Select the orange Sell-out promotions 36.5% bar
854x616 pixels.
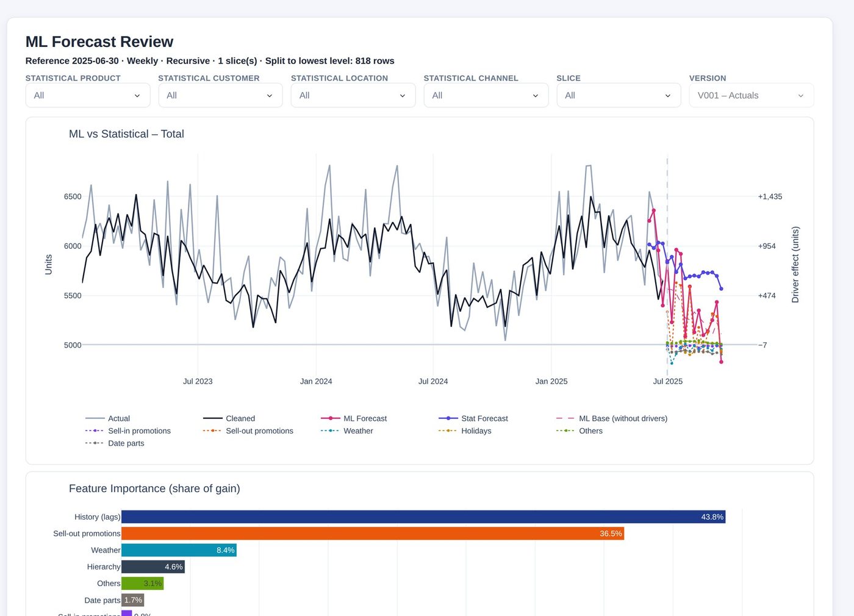[373, 534]
